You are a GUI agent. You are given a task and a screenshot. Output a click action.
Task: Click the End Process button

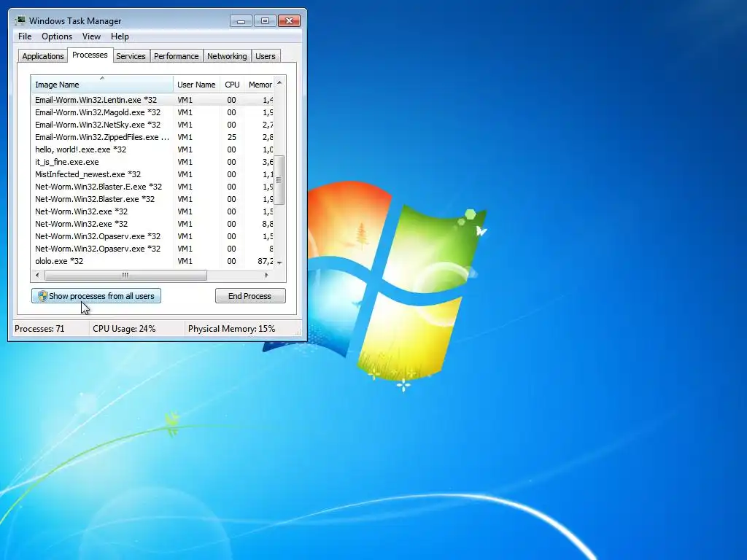tap(250, 296)
